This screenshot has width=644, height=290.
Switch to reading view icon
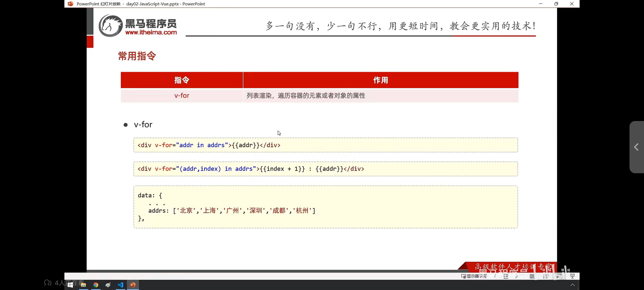coord(559,276)
